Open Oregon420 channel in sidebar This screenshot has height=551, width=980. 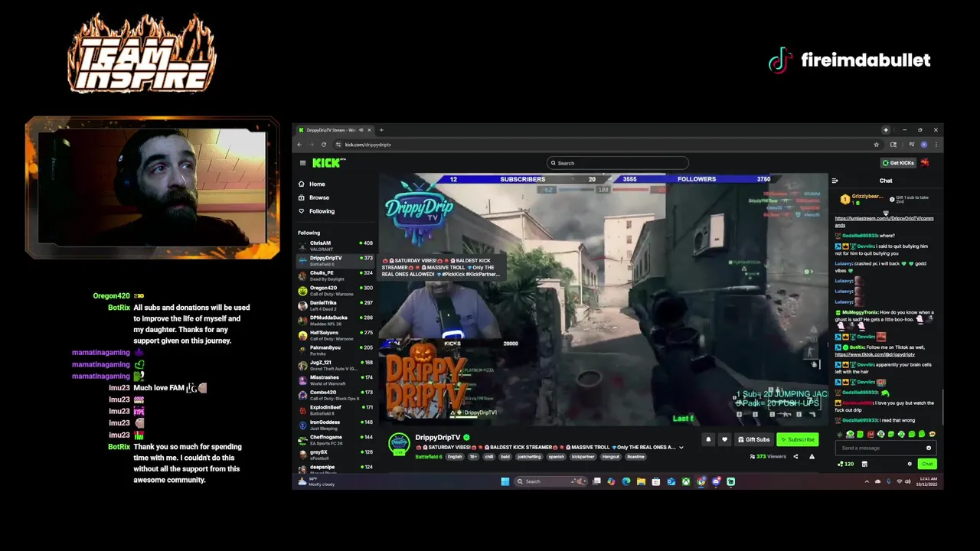pyautogui.click(x=335, y=290)
